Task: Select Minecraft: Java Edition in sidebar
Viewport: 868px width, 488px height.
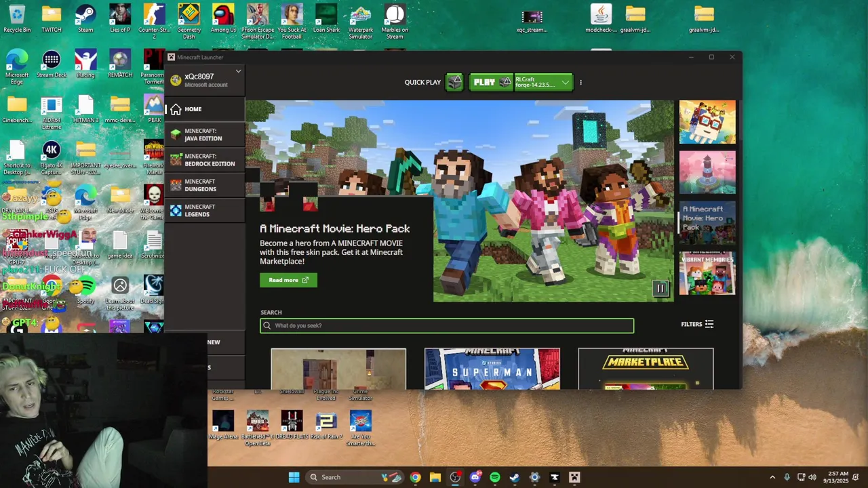Action: (x=204, y=135)
